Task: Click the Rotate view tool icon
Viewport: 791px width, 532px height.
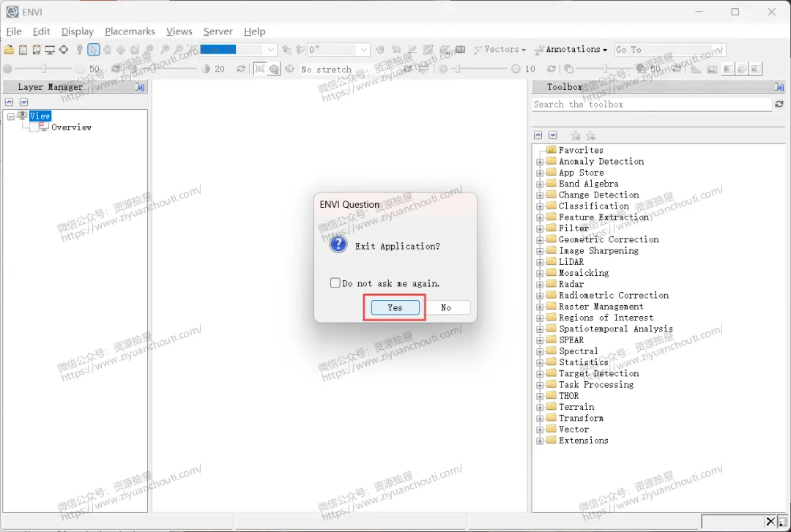Action: click(x=135, y=50)
